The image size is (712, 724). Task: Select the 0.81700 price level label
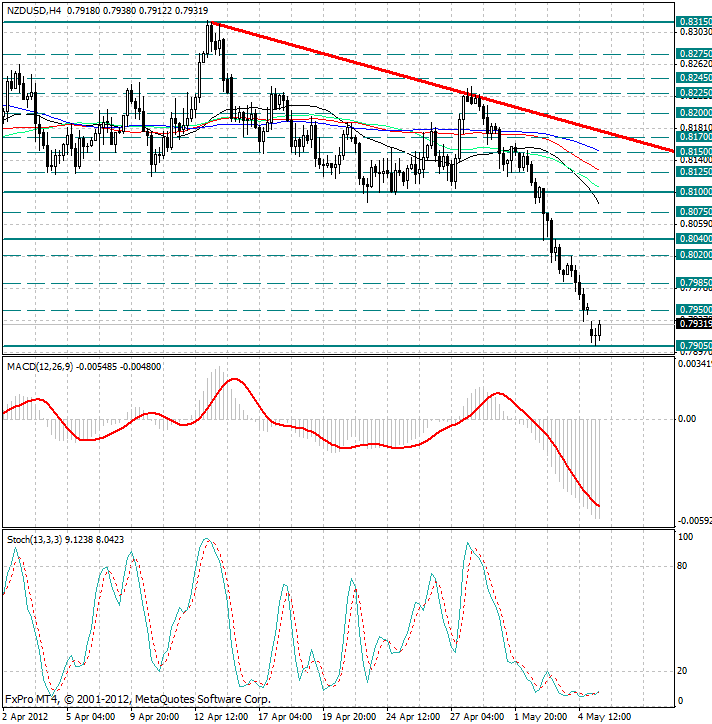tap(694, 137)
